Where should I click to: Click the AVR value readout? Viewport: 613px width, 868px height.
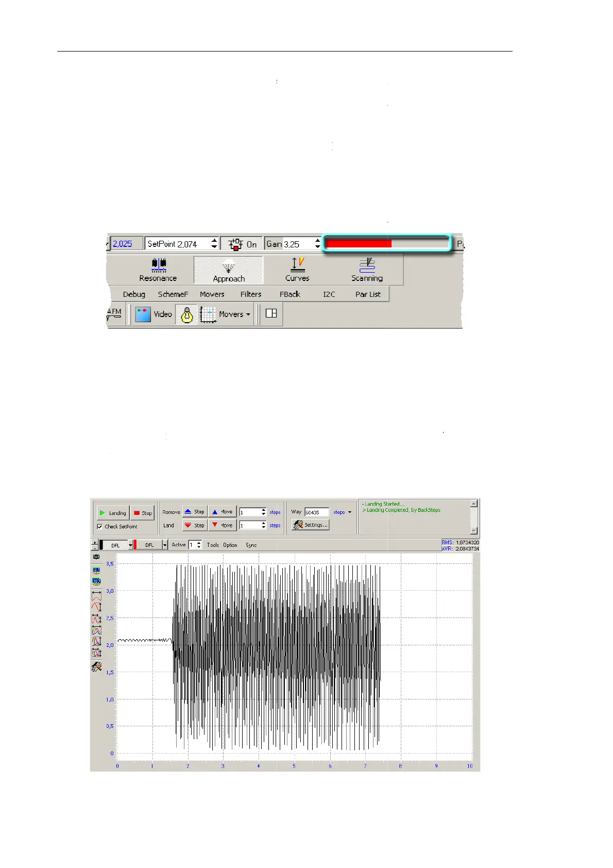460,548
